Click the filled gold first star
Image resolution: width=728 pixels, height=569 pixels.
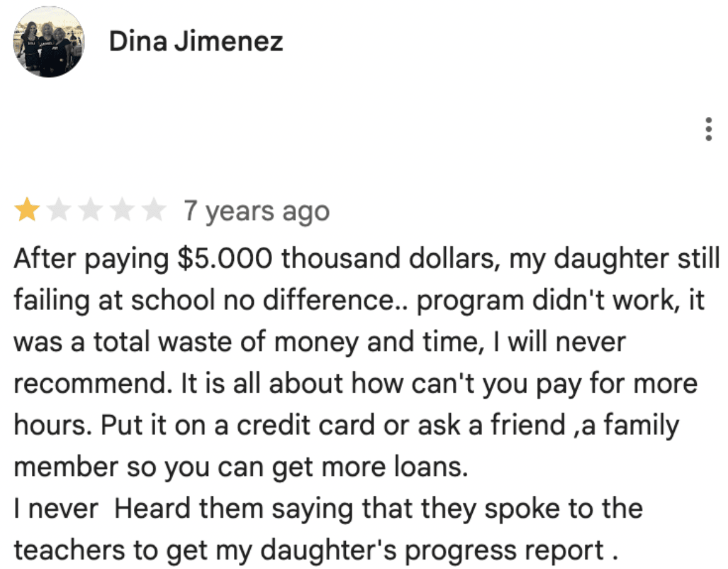point(27,211)
